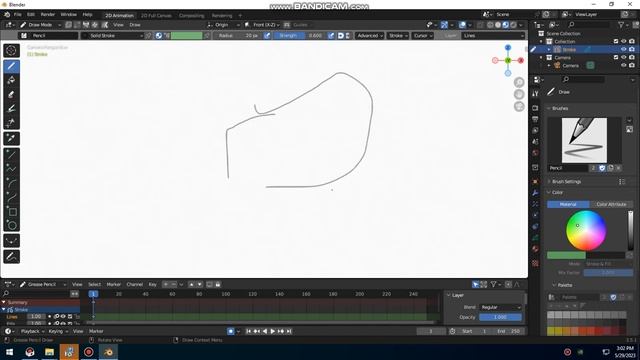
Task: Select the Arc tool
Action: (11, 183)
